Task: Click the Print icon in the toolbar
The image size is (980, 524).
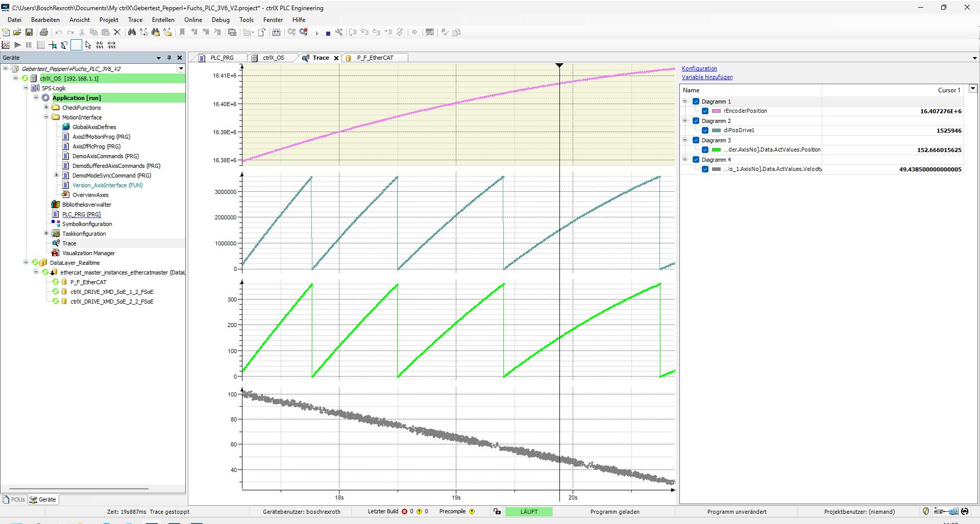Action: (44, 32)
